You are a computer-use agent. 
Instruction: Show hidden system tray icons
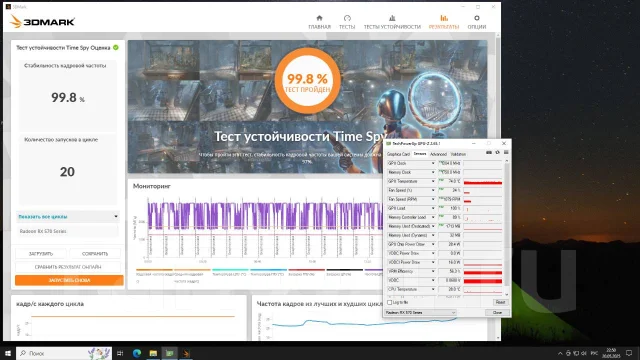pyautogui.click(x=560, y=353)
